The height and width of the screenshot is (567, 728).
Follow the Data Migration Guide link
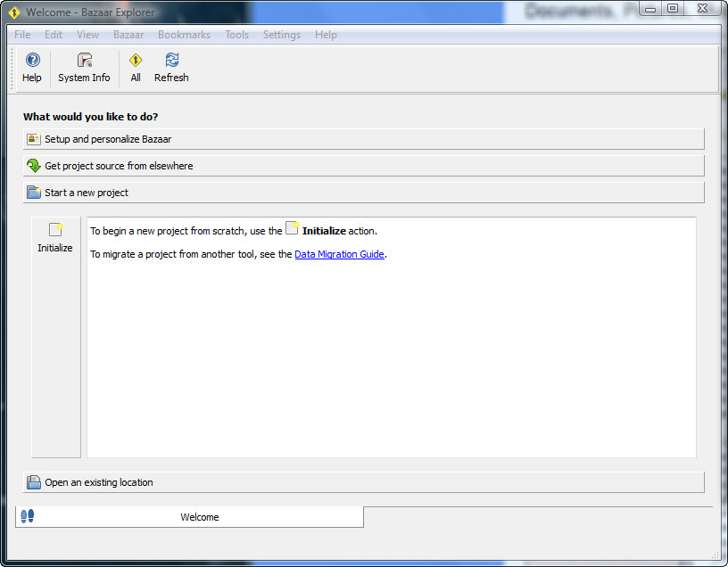click(x=339, y=254)
